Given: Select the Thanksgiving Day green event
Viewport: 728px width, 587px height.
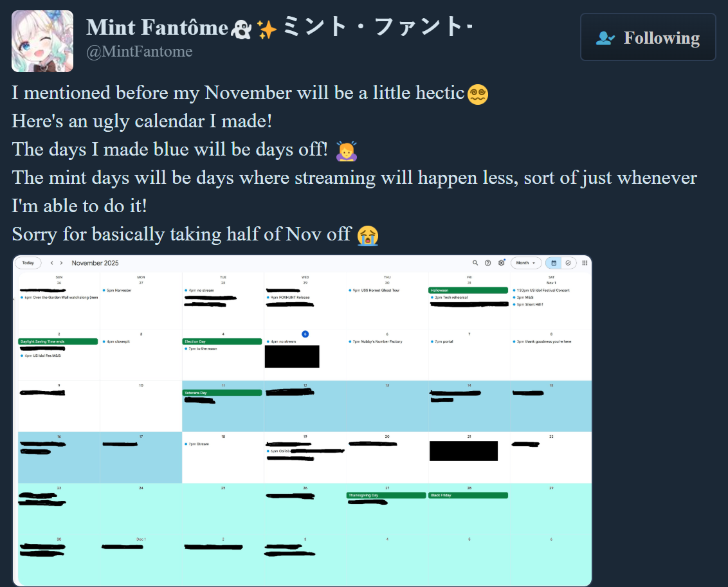Looking at the screenshot, I should pos(386,495).
